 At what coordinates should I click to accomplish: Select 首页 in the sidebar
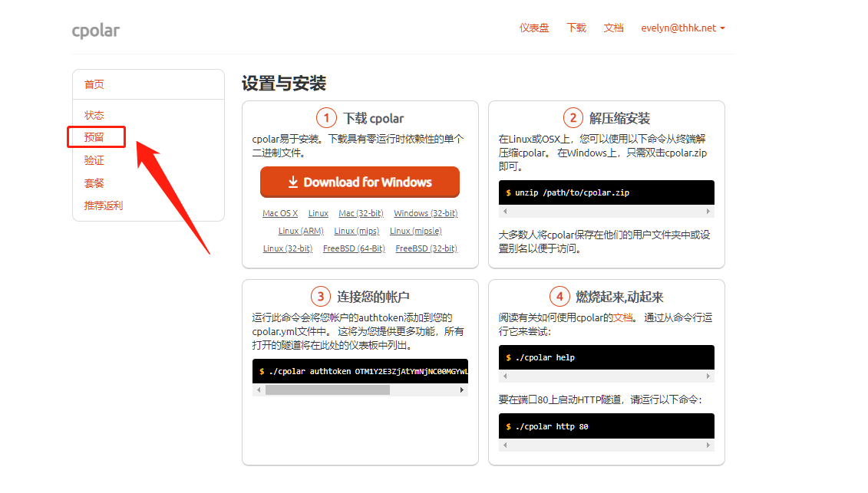pyautogui.click(x=94, y=84)
